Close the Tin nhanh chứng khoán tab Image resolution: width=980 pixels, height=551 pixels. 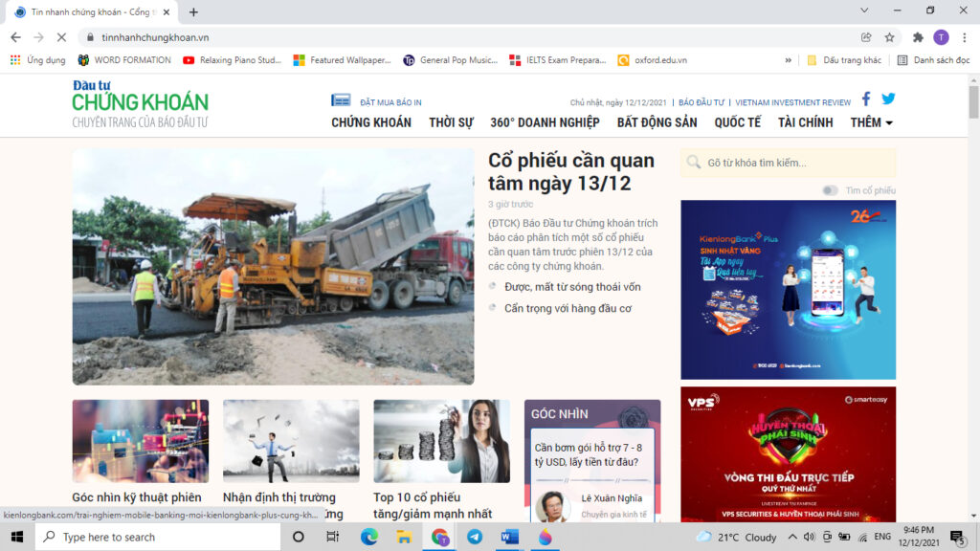(x=167, y=11)
